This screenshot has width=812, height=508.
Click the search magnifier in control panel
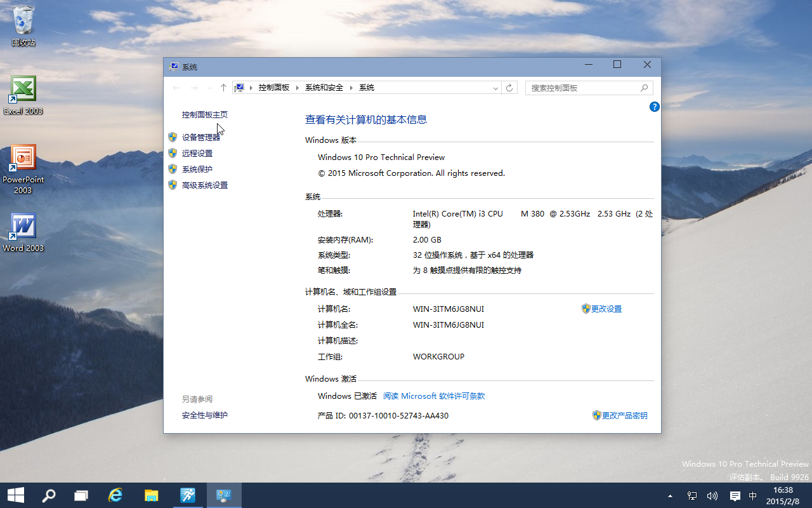pos(645,88)
